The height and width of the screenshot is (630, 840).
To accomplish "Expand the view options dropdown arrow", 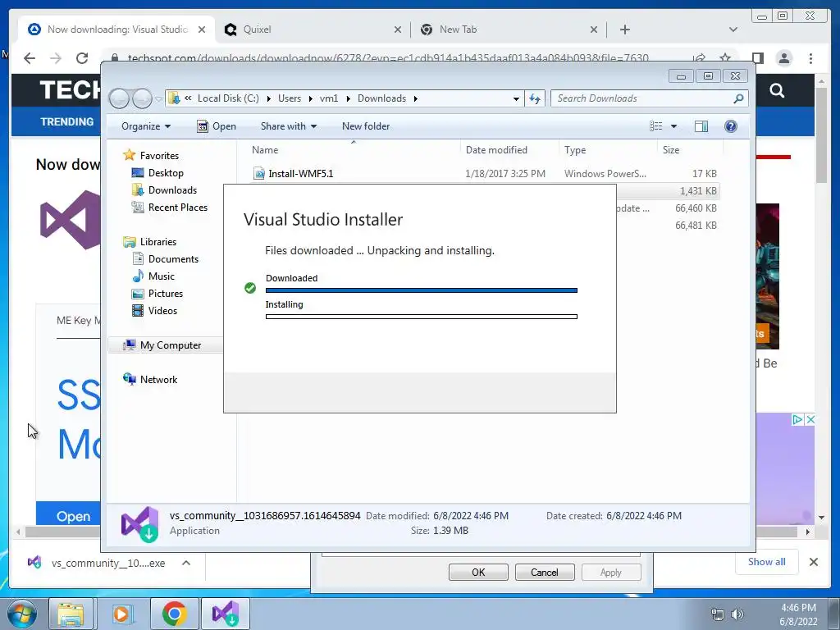I will point(674,126).
